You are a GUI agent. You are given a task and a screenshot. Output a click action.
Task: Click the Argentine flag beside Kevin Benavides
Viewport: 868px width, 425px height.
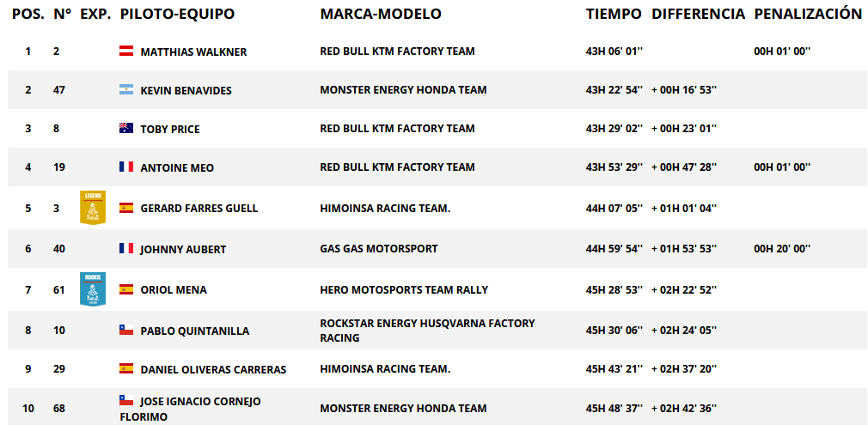[x=126, y=89]
